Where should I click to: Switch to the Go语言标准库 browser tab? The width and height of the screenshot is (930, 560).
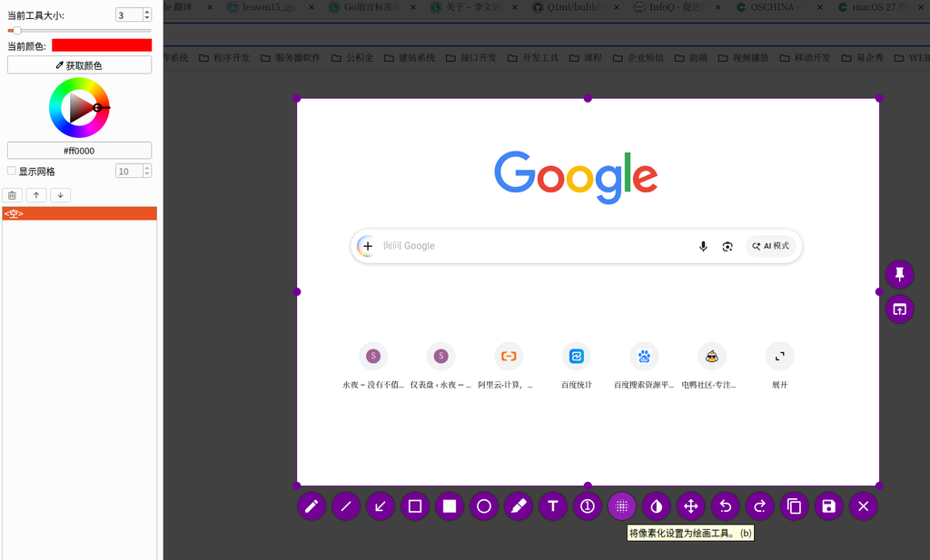tap(371, 7)
